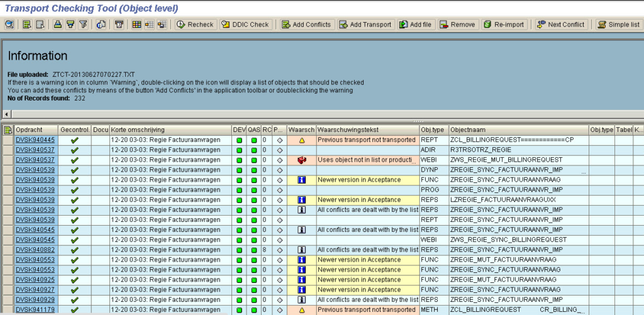The height and width of the screenshot is (315, 644).
Task: Click the Recheck button
Action: (x=195, y=25)
